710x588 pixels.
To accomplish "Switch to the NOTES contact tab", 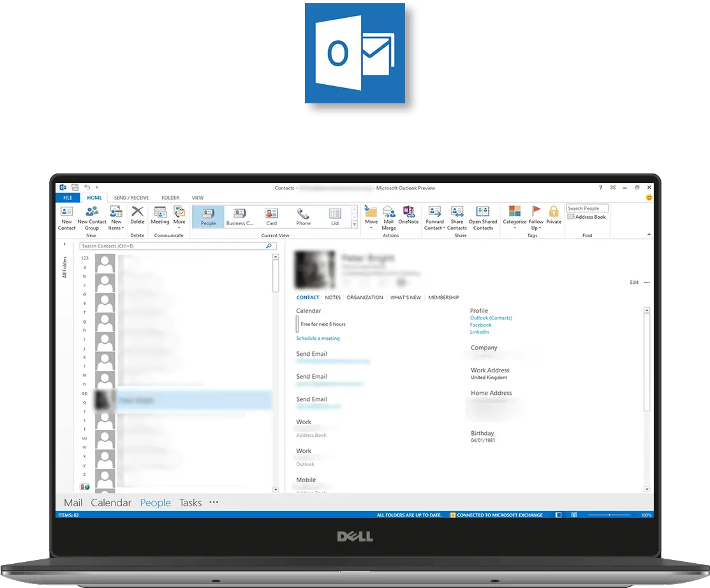I will click(333, 297).
